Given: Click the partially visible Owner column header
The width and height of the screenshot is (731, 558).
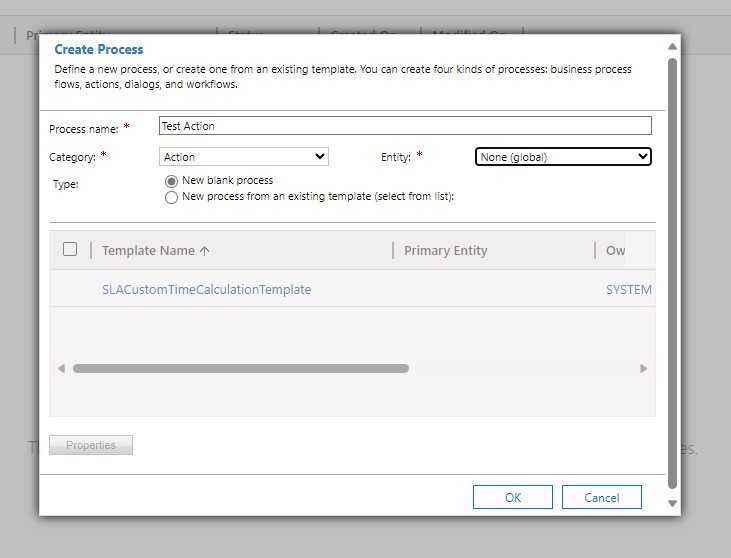Looking at the screenshot, I should click(616, 251).
